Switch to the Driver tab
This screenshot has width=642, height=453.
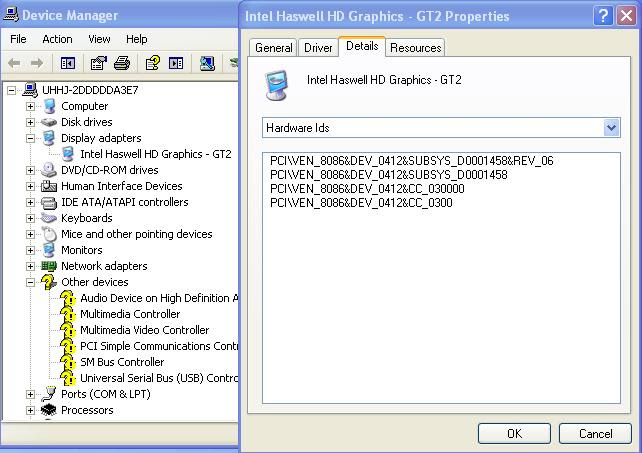point(318,48)
